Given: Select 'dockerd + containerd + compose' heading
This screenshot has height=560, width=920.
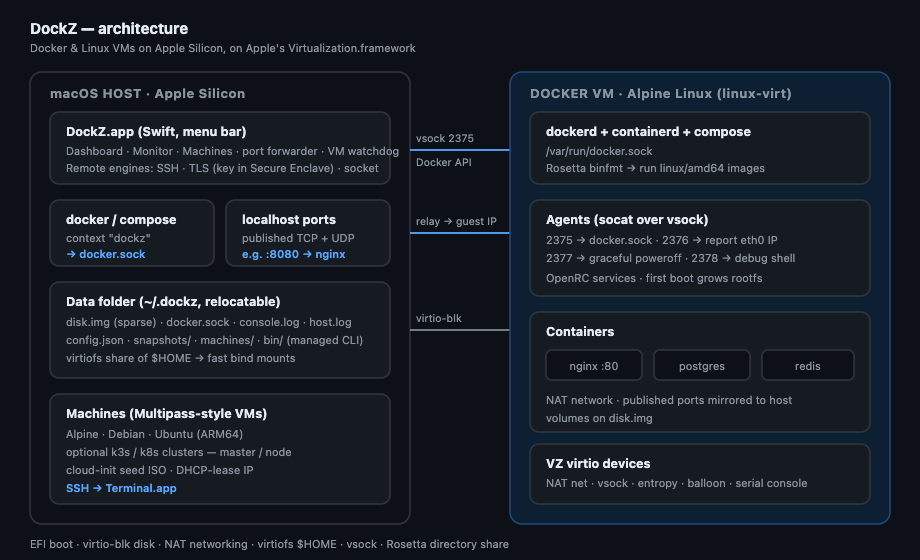Looking at the screenshot, I should click(648, 131).
